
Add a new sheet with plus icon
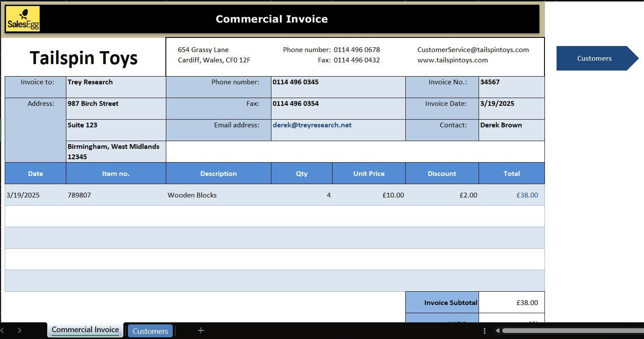[x=201, y=330]
